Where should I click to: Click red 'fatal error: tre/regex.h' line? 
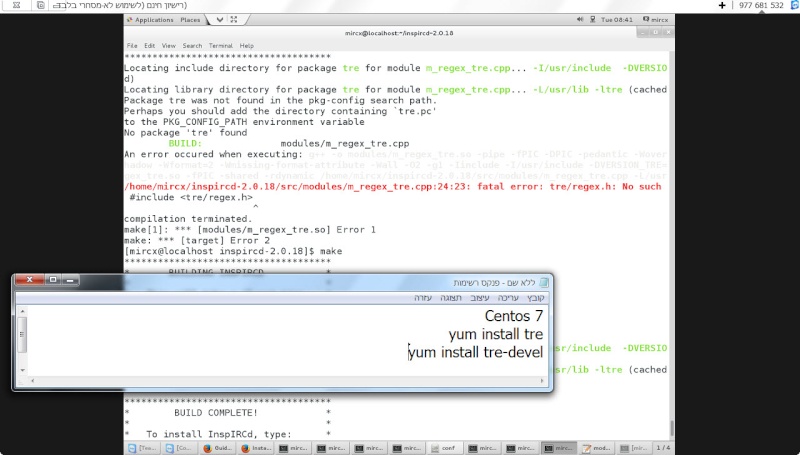[393, 187]
